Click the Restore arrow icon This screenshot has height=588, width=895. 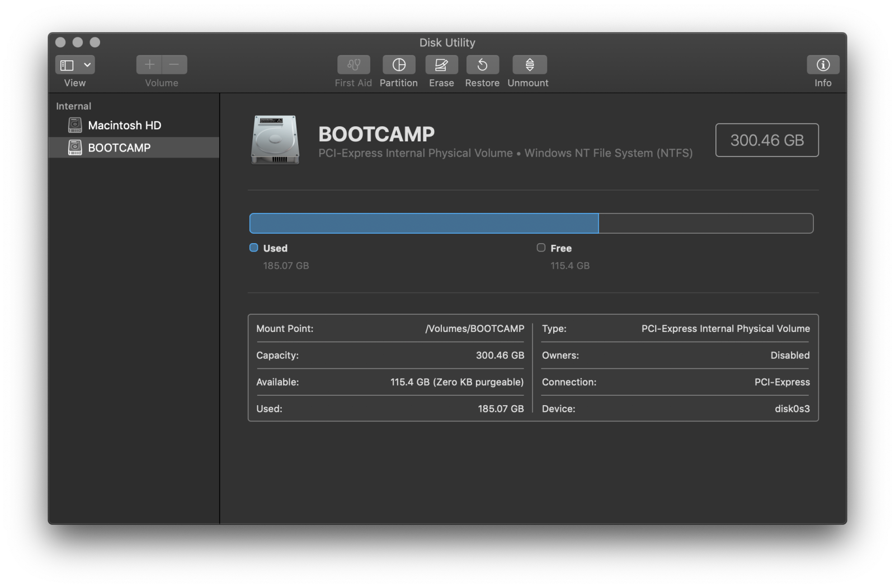click(x=482, y=65)
